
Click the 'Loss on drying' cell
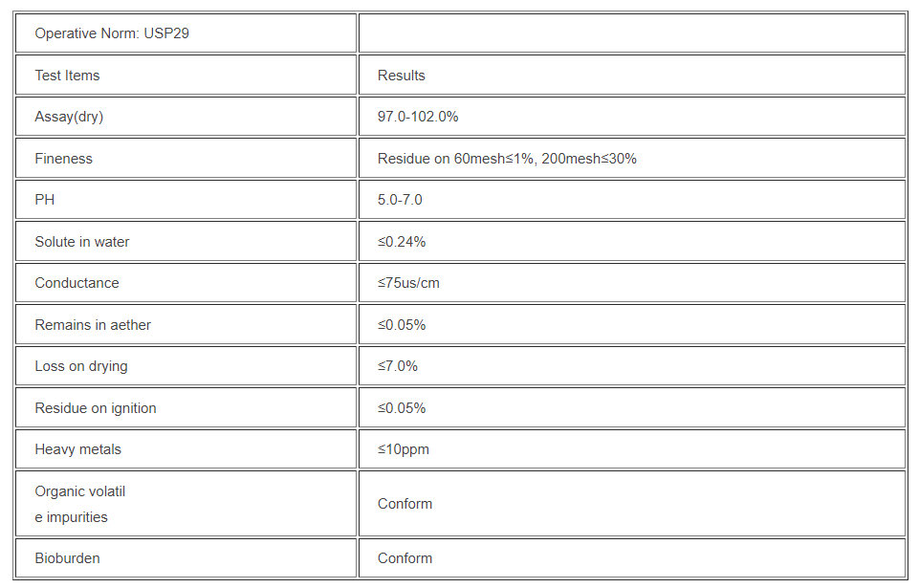81,366
